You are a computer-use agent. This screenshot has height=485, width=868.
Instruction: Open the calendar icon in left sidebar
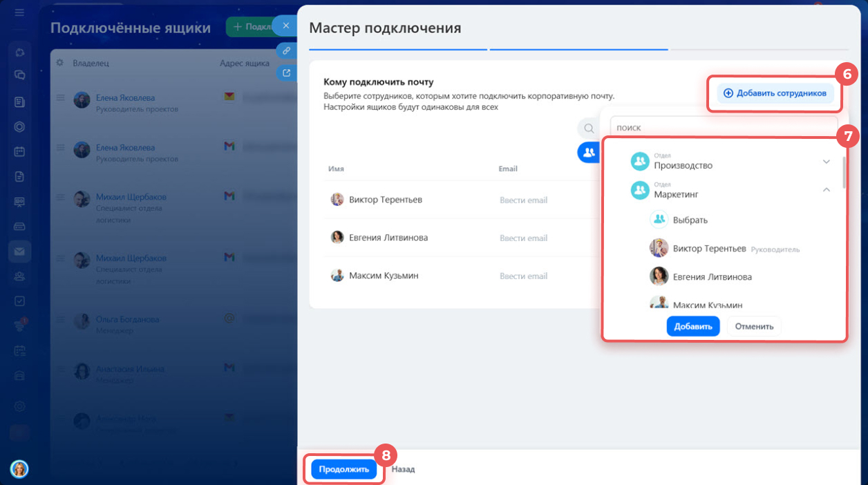click(x=19, y=151)
